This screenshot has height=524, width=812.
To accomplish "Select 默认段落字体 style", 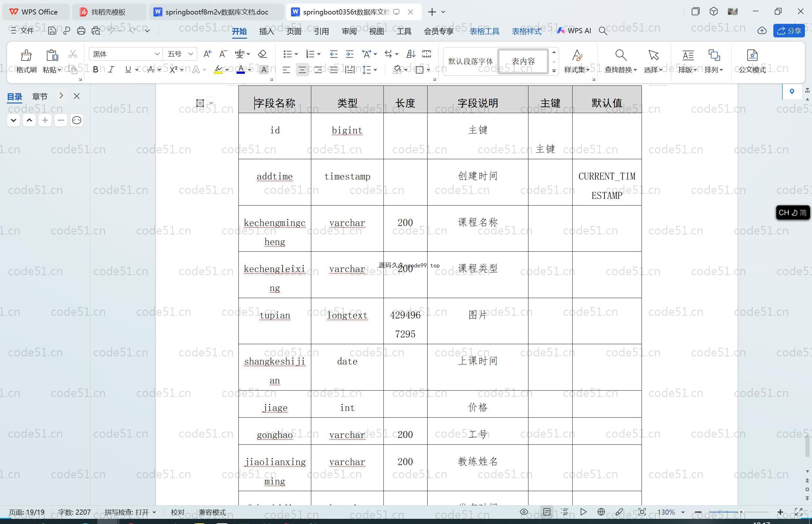I will 470,61.
